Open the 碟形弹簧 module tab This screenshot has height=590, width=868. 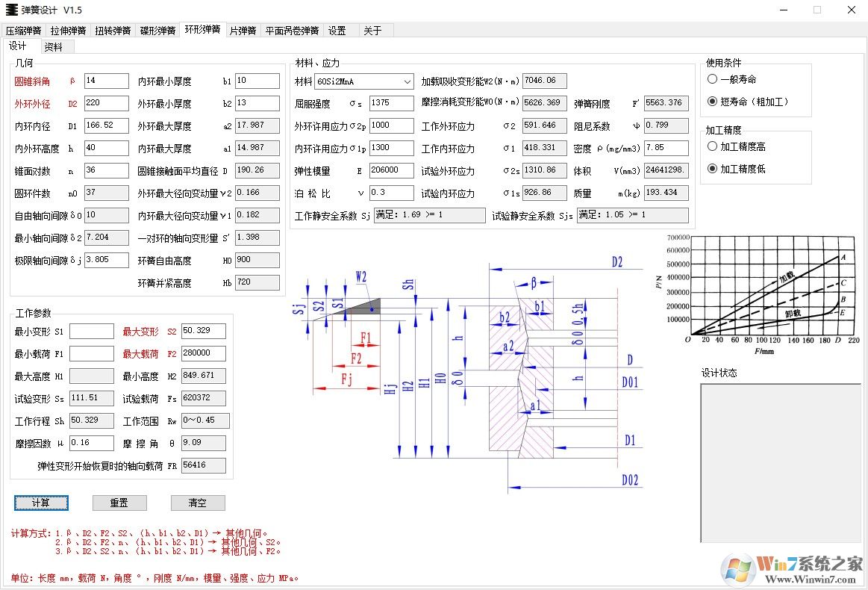coord(157,30)
